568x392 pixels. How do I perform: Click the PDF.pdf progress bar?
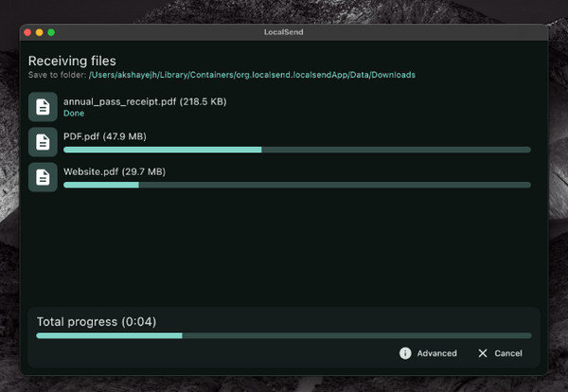297,150
